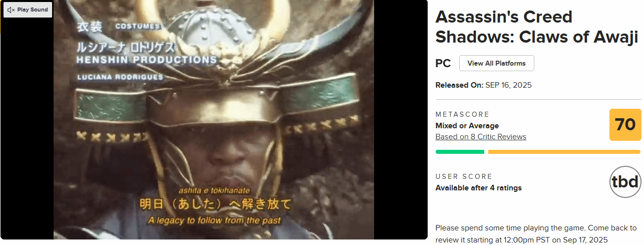Image resolution: width=644 pixels, height=245 pixels.
Task: Click the tbd user score circle
Action: pos(625,181)
